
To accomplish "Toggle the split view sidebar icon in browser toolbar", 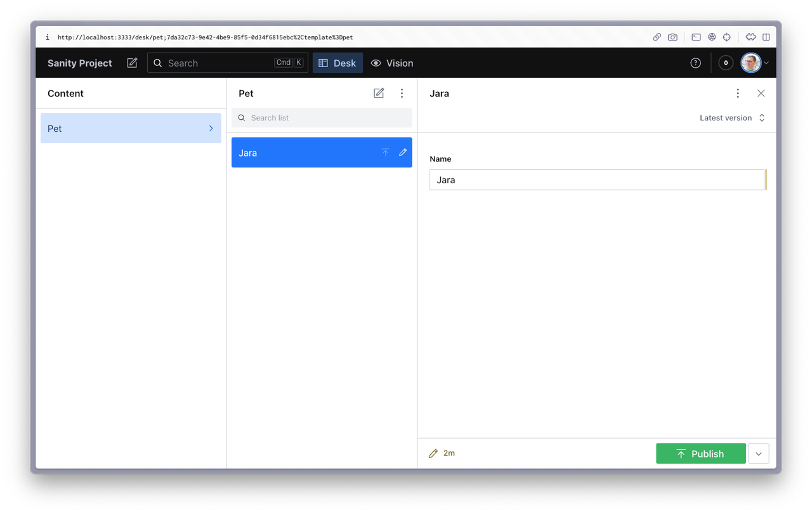I will coord(766,37).
